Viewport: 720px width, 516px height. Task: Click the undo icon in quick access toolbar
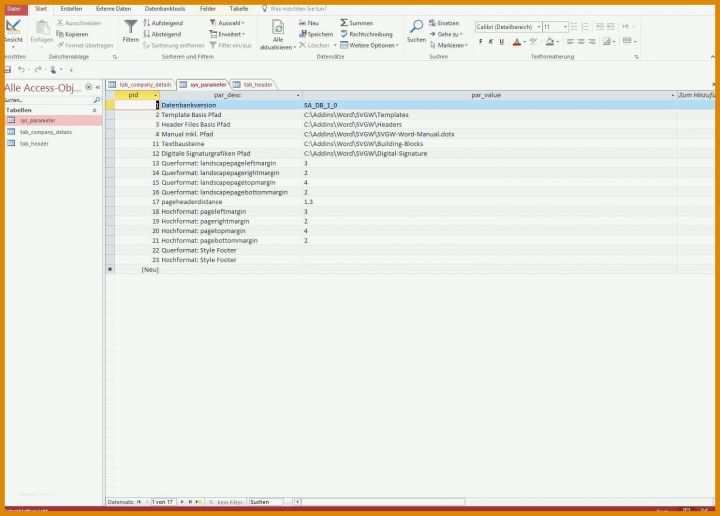click(21, 69)
